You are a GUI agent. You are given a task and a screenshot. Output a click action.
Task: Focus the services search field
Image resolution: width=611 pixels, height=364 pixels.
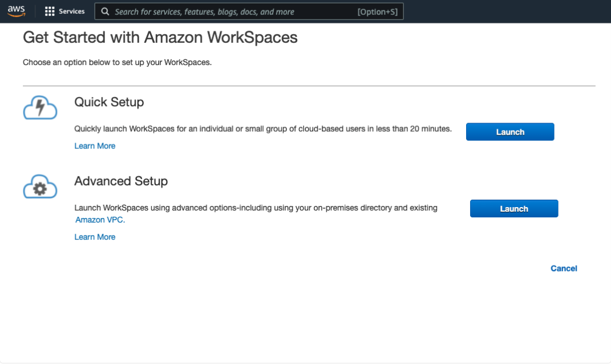249,11
